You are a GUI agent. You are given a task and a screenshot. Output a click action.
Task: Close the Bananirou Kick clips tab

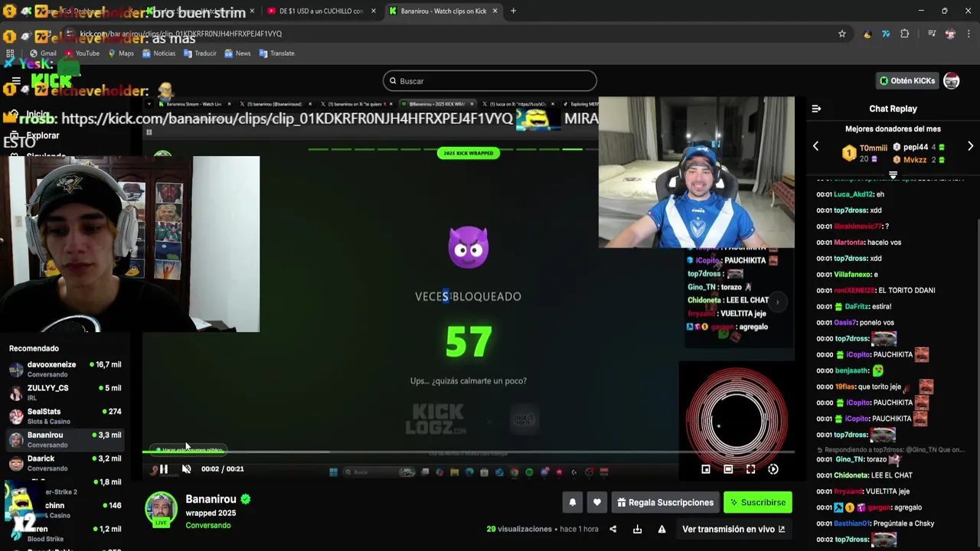click(x=495, y=11)
